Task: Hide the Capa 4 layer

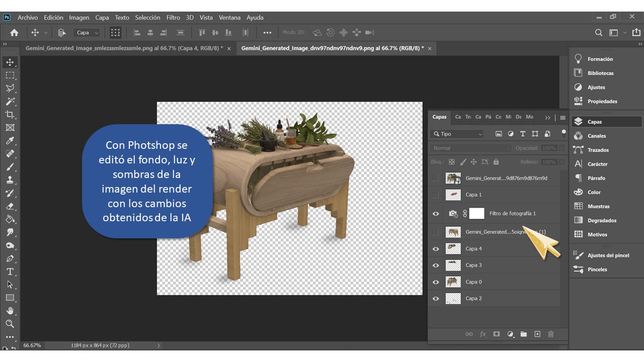Action: (436, 249)
